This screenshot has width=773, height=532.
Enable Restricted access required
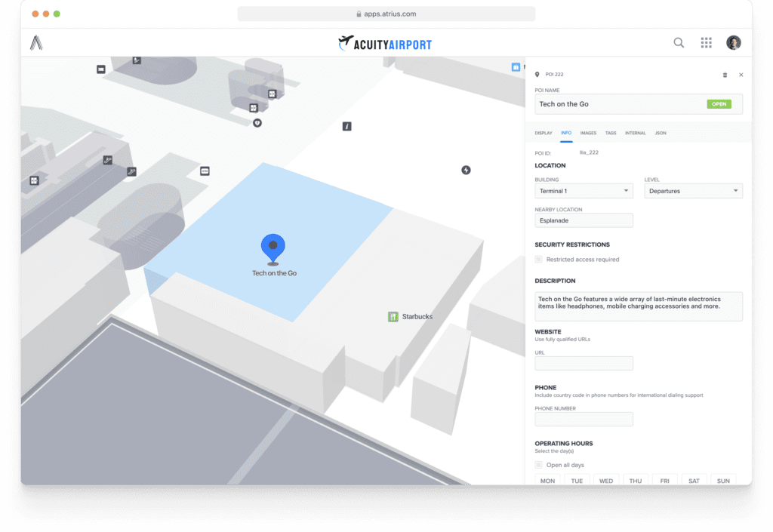pyautogui.click(x=539, y=259)
